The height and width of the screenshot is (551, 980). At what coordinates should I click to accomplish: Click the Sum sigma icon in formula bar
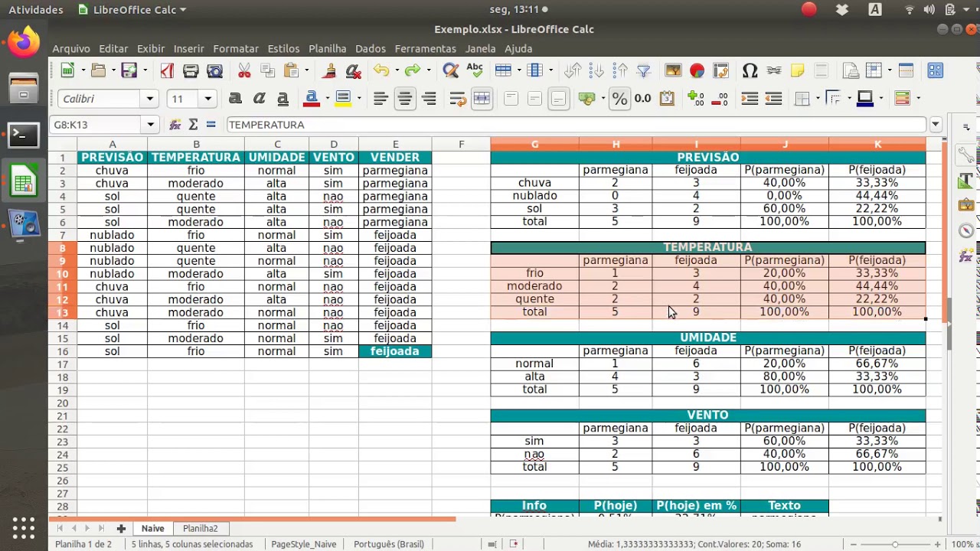[193, 124]
